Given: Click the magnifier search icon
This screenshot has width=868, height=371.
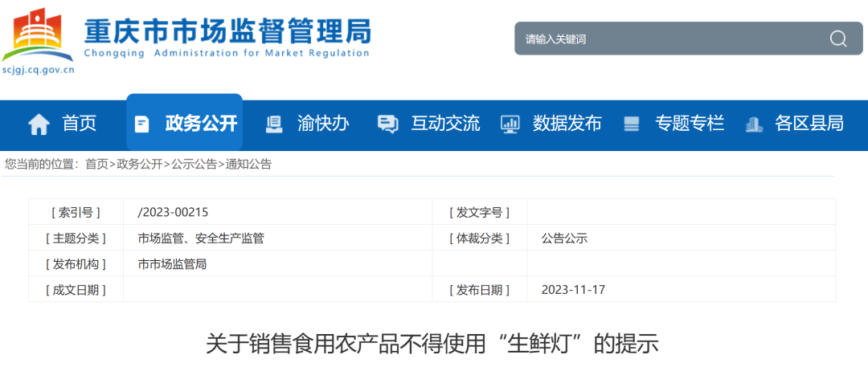Looking at the screenshot, I should point(838,39).
